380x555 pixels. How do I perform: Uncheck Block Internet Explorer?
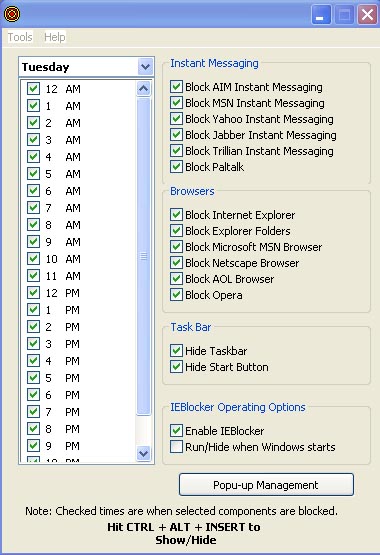(x=176, y=214)
